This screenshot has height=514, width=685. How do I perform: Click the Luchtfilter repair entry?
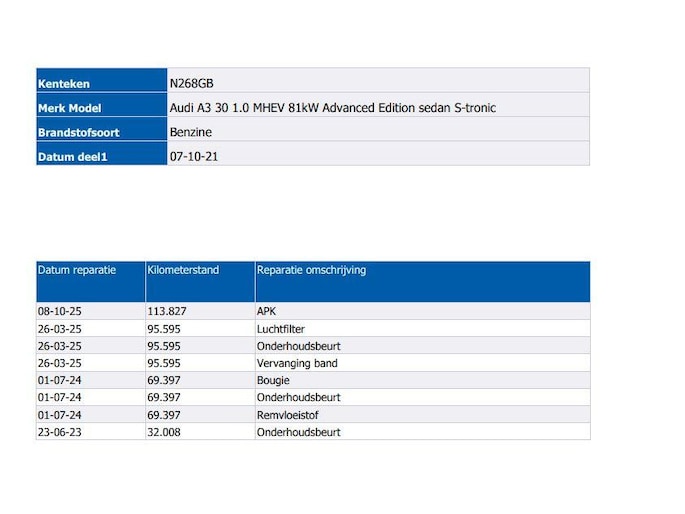click(281, 328)
